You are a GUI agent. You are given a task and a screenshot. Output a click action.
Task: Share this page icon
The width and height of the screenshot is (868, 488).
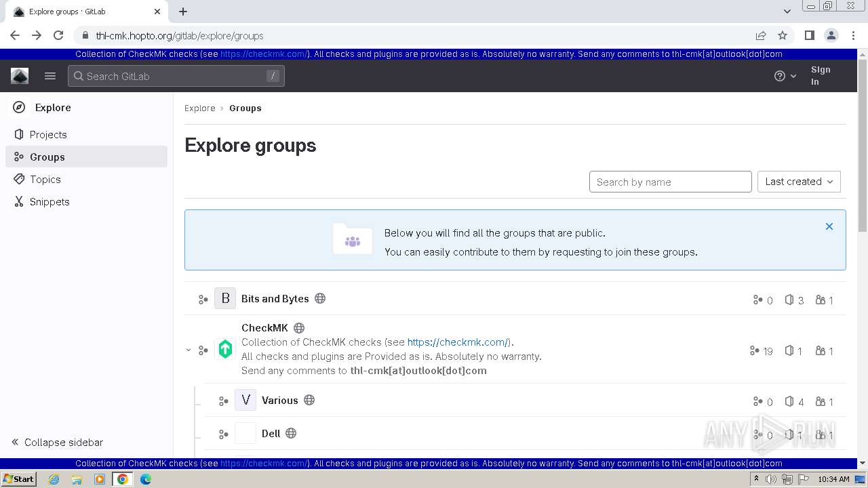point(761,35)
